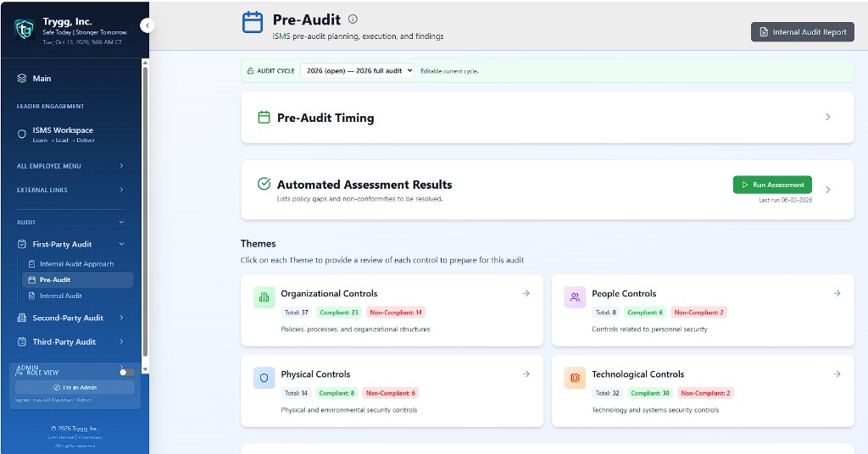Click the 'Compliant: 6' badge
The image size is (868, 454).
[x=645, y=313]
